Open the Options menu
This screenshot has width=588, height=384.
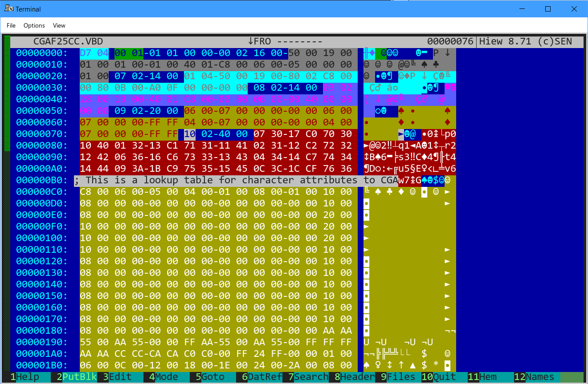click(x=34, y=25)
